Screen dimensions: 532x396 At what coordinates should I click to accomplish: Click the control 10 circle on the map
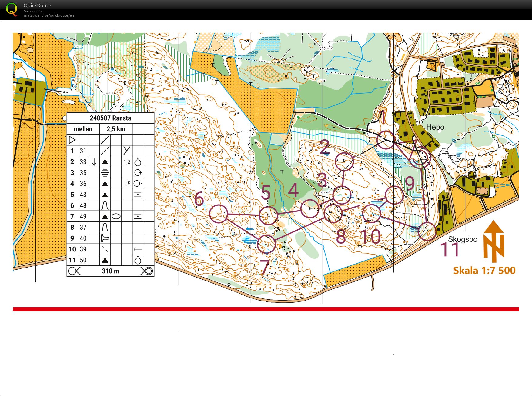(372, 213)
